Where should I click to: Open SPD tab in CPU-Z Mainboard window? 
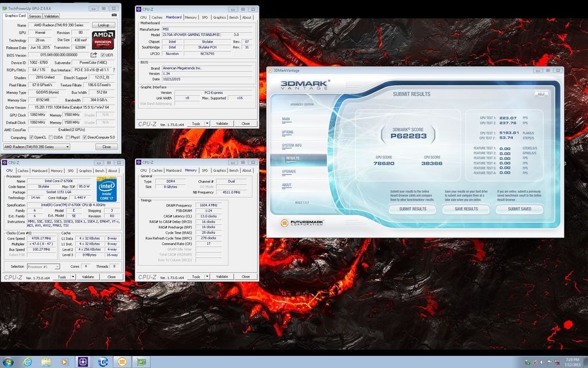coord(205,17)
